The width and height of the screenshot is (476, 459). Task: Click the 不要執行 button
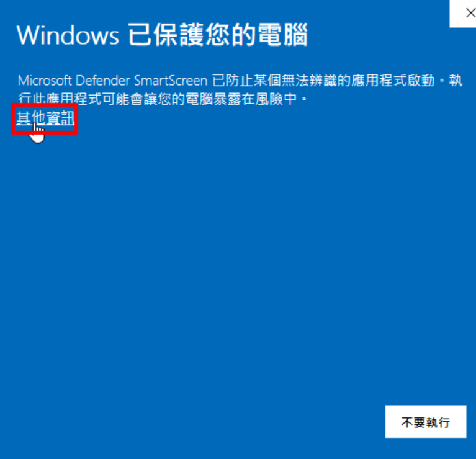426,421
